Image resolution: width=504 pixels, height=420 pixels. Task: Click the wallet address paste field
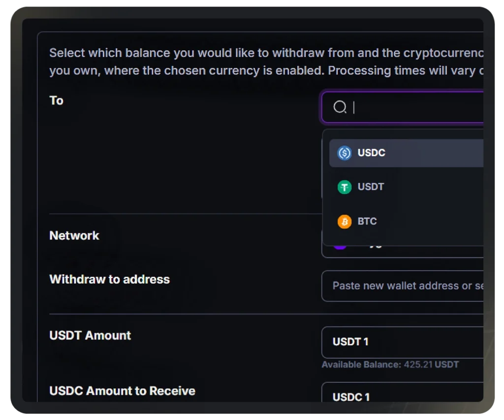[x=403, y=286]
